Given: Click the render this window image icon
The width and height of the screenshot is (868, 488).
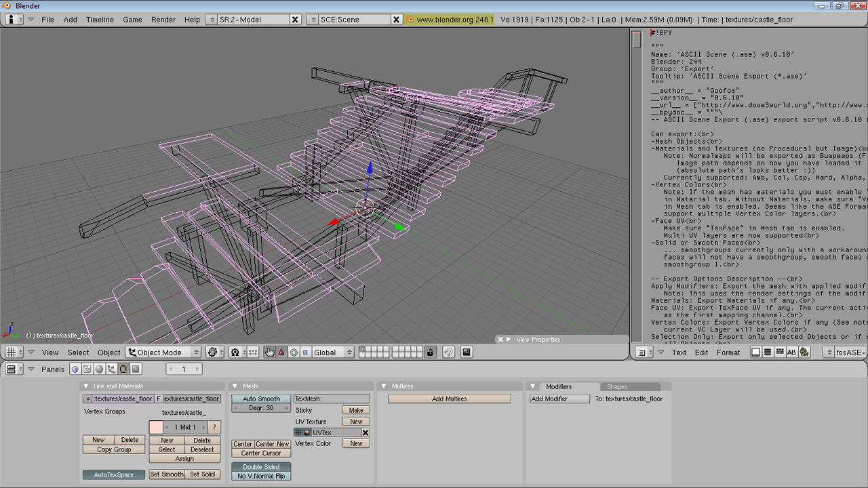Looking at the screenshot, I should (x=467, y=352).
